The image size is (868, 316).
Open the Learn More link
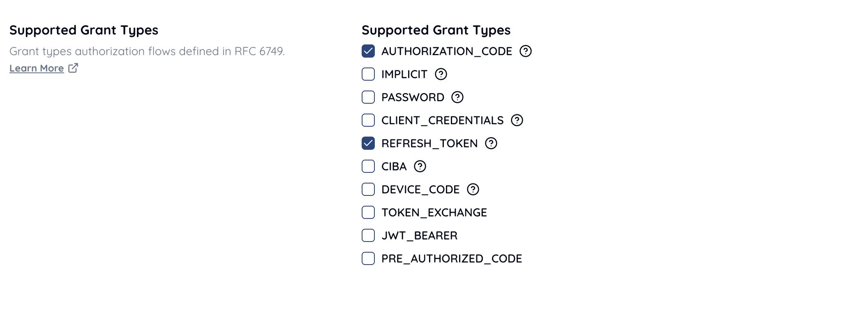[x=37, y=68]
